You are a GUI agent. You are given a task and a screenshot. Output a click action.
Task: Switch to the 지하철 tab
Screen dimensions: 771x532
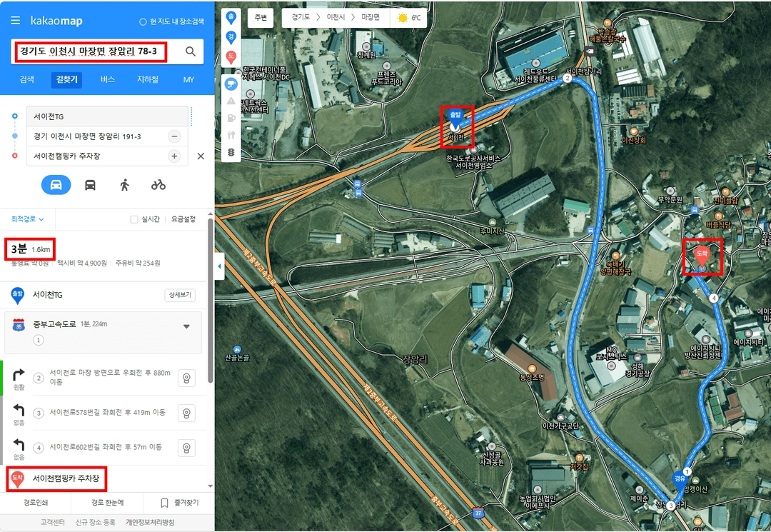click(x=148, y=79)
